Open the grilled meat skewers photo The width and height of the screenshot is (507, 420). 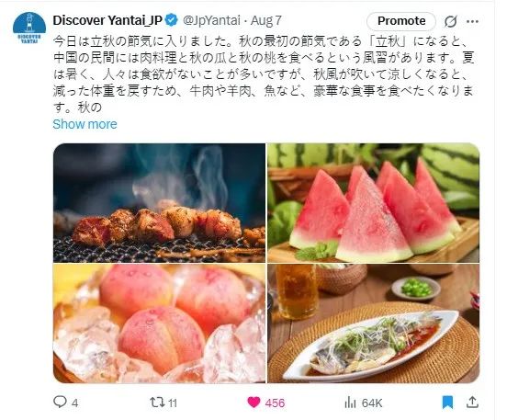pos(159,203)
